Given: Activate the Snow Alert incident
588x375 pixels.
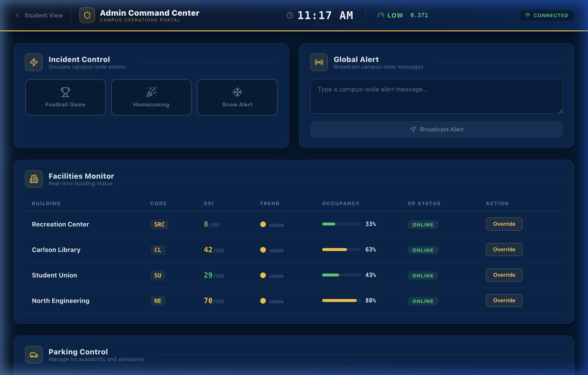Looking at the screenshot, I should point(237,97).
